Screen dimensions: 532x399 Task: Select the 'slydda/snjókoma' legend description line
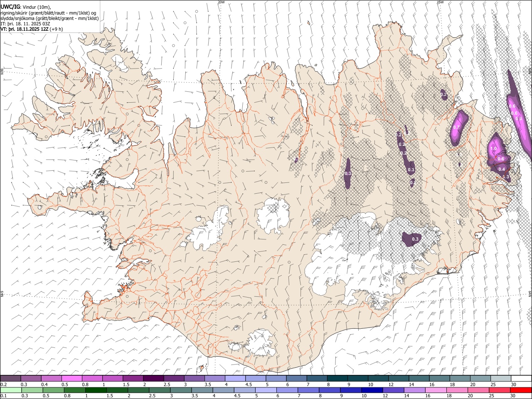coord(49,18)
